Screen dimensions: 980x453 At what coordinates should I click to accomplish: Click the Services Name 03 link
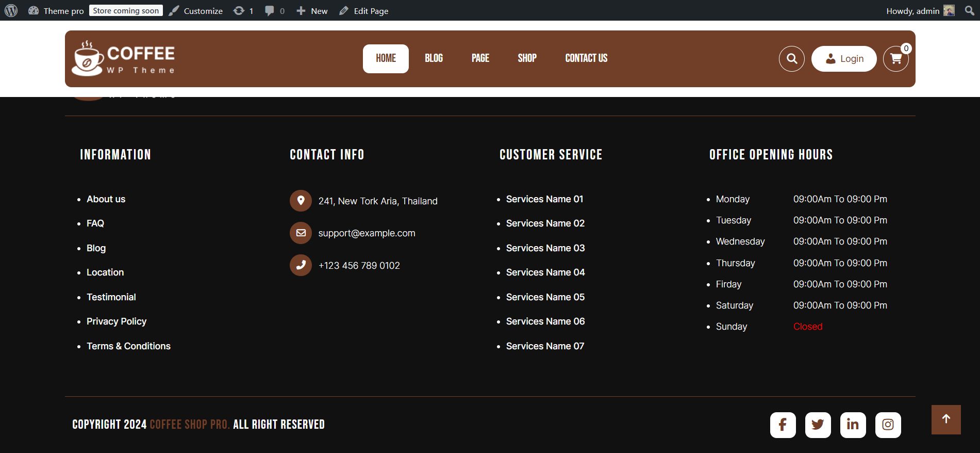tap(545, 248)
